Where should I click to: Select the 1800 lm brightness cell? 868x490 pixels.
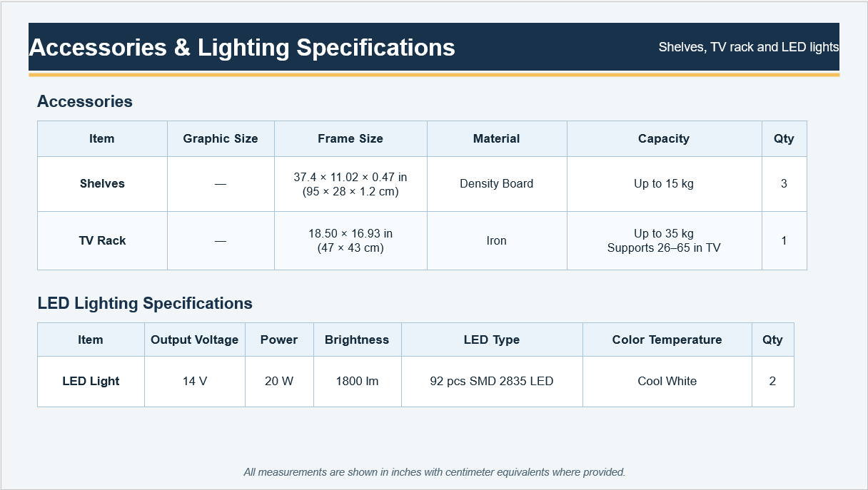(x=357, y=381)
